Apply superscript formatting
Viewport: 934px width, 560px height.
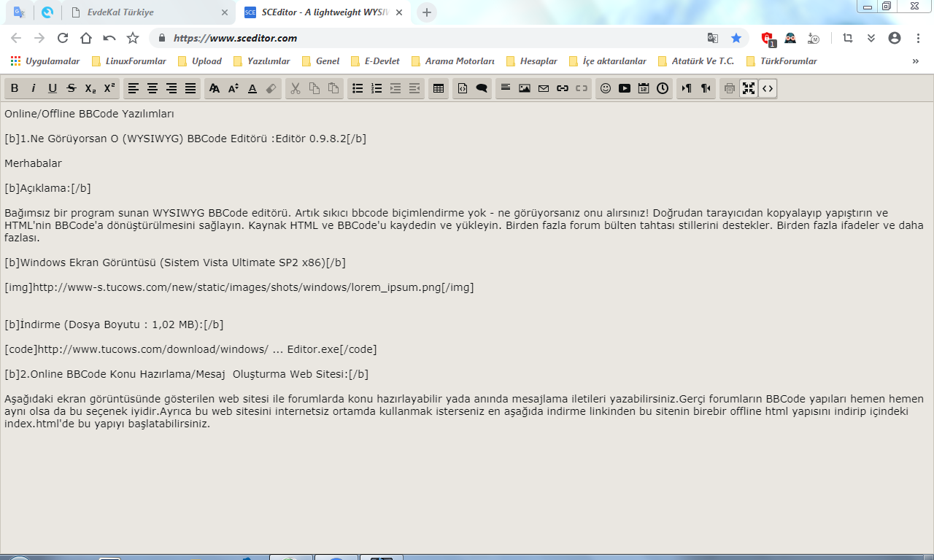point(109,88)
